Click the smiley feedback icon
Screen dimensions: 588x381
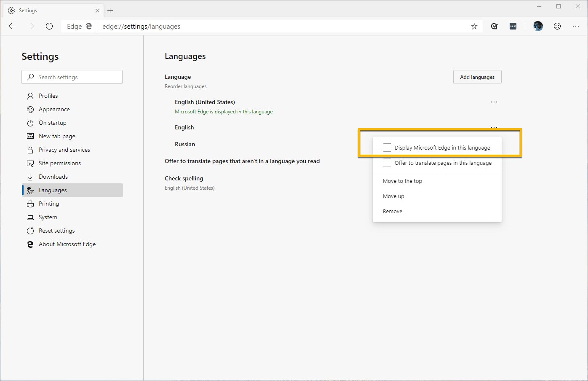[x=557, y=26]
